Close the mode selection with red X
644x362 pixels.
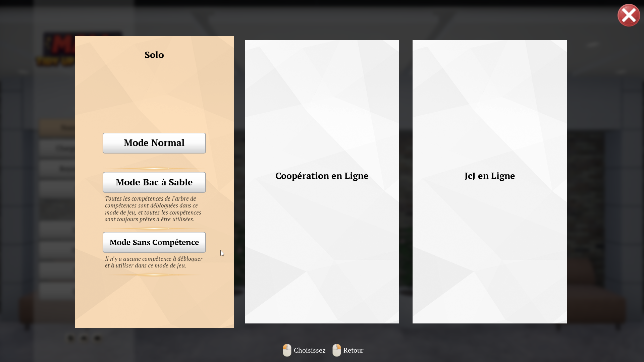[x=629, y=15]
